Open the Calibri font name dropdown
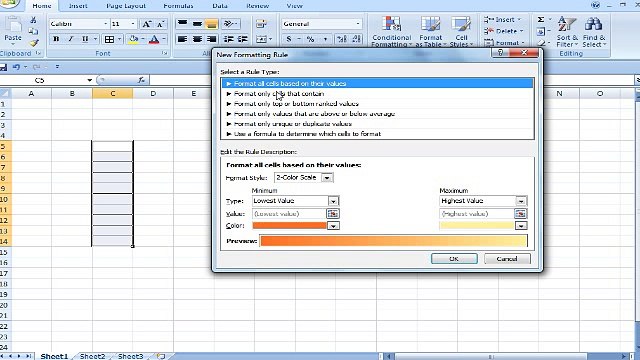This screenshot has width=640, height=360. pos(105,24)
